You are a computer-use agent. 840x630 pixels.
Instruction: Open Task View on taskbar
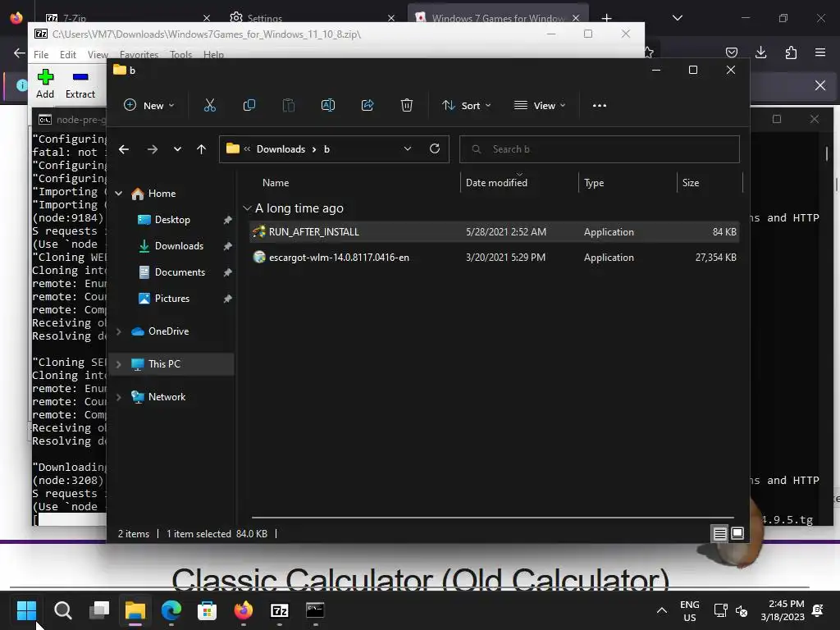tap(99, 610)
